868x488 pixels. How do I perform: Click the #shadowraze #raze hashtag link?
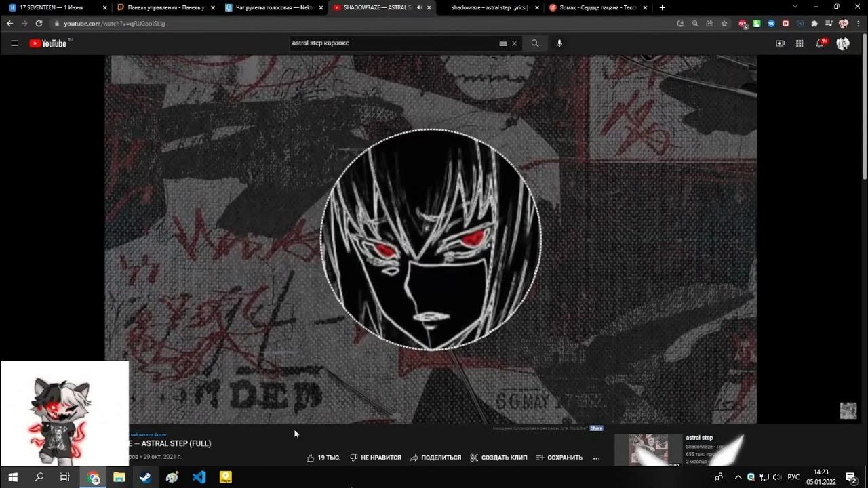click(x=148, y=434)
